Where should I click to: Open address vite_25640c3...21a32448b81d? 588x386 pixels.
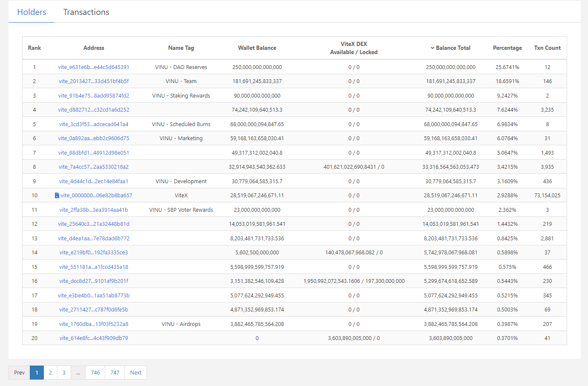94,224
